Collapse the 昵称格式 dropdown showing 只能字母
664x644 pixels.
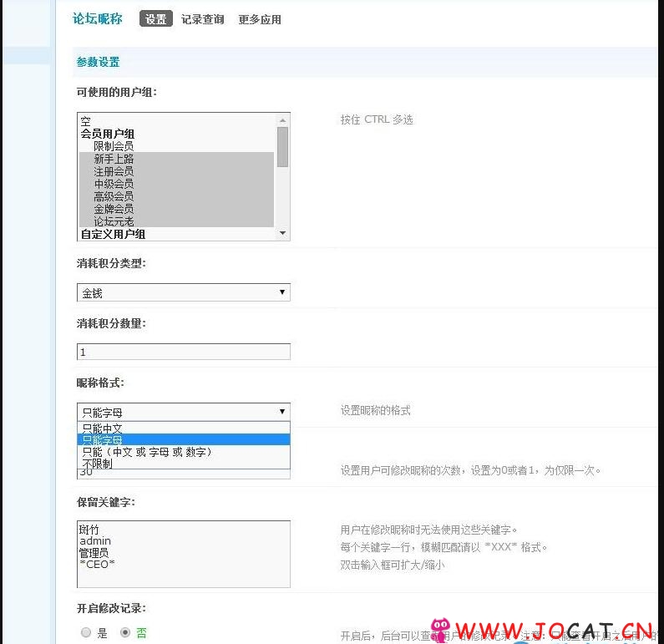tap(184, 412)
